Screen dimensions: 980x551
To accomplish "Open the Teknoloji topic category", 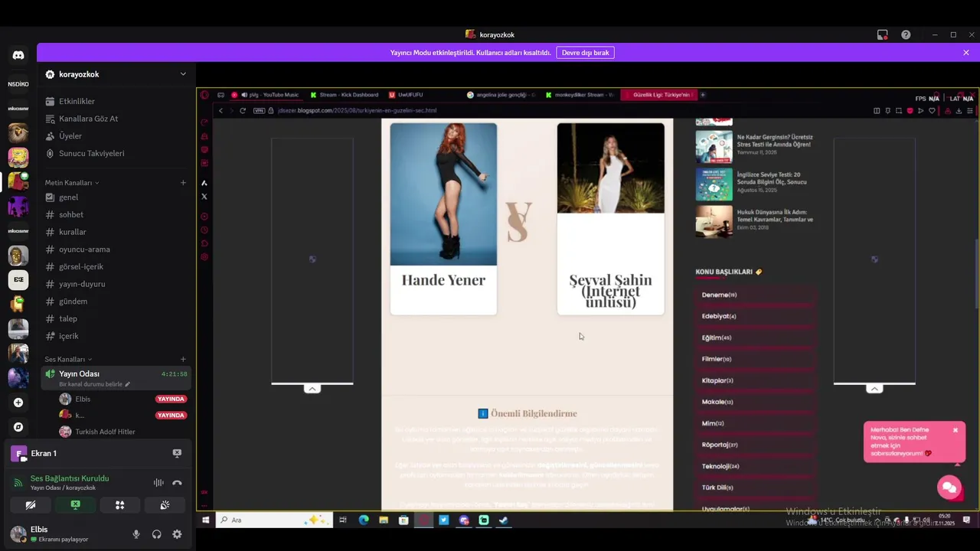I will tap(755, 466).
